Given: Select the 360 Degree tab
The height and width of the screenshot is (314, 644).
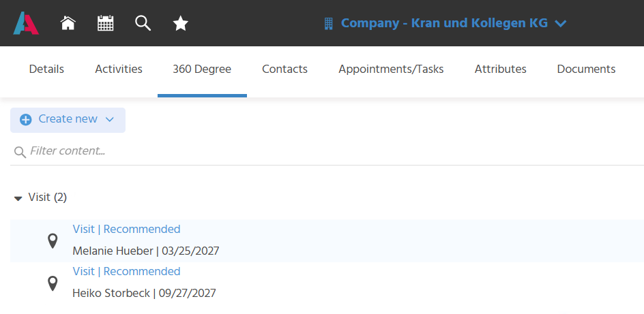Looking at the screenshot, I should click(x=202, y=69).
